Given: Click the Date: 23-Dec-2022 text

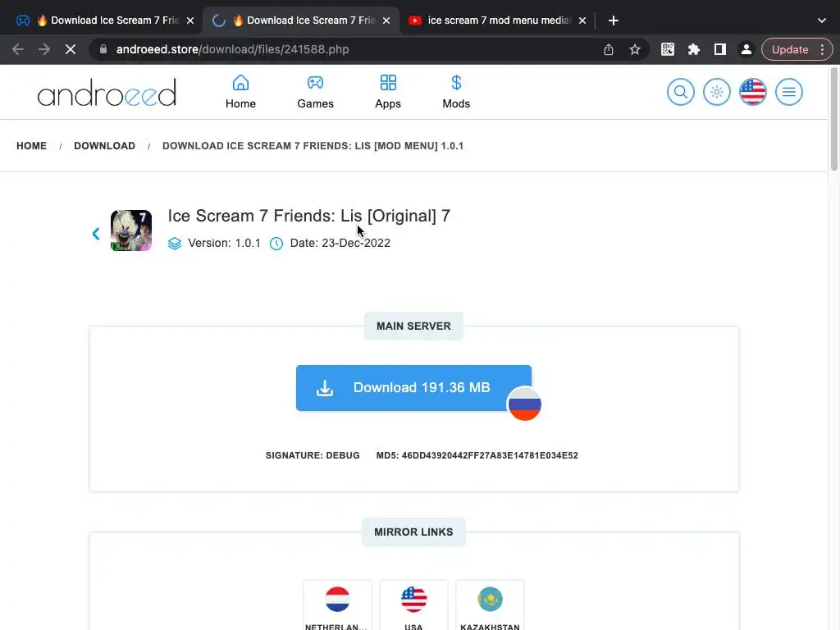Looking at the screenshot, I should [x=340, y=243].
